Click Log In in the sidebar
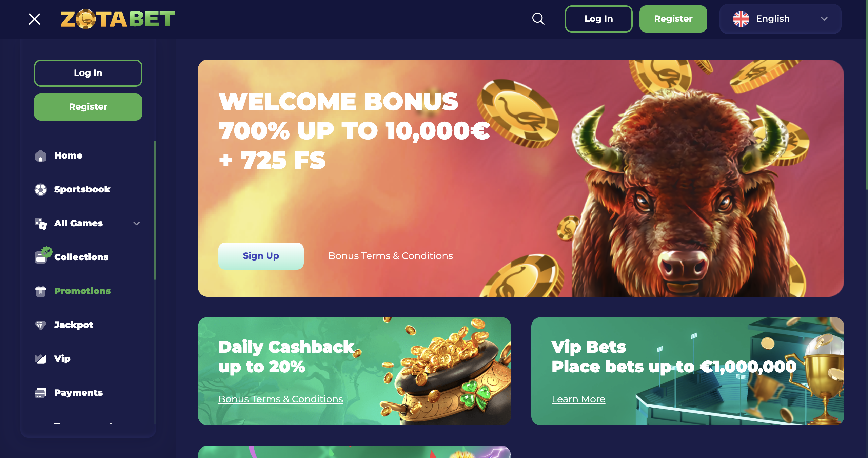This screenshot has height=458, width=868. pyautogui.click(x=88, y=73)
